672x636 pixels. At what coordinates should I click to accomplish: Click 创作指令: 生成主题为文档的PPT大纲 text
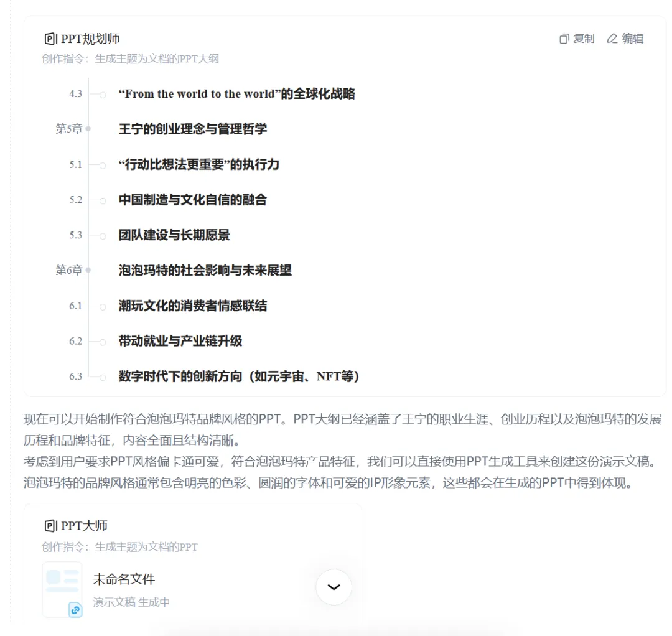click(130, 58)
